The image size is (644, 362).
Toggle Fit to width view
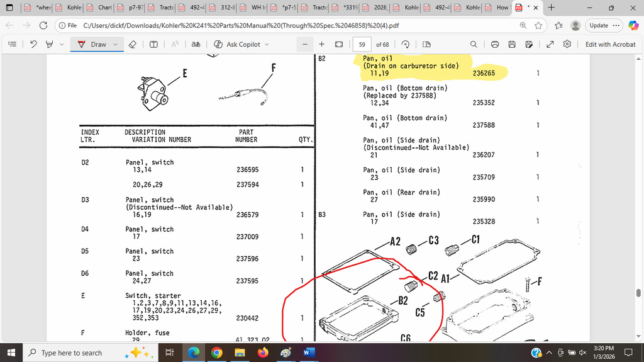[x=339, y=44]
